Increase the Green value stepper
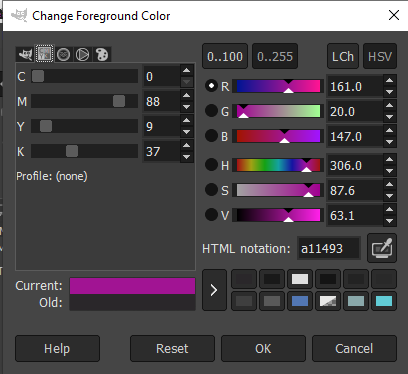 [x=390, y=105]
